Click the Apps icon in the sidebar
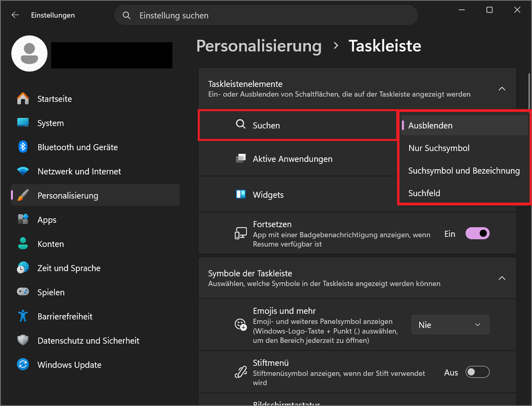This screenshot has height=406, width=532. 23,219
